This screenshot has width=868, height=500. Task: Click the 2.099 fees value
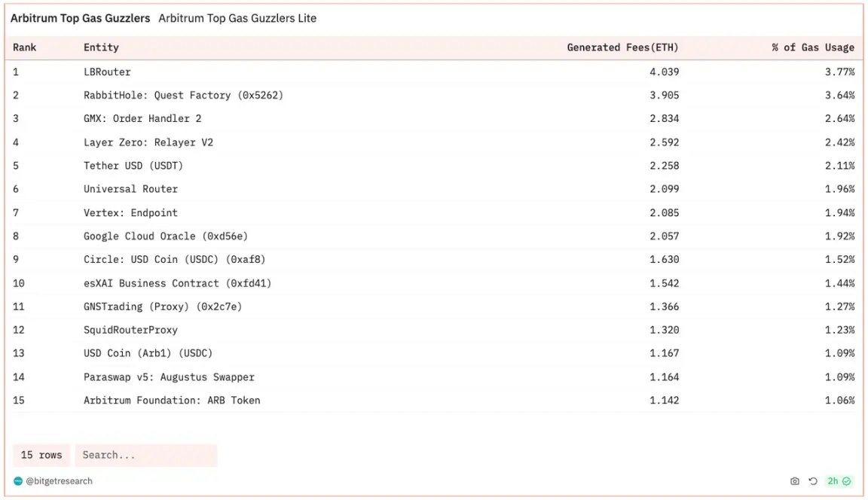[665, 188]
